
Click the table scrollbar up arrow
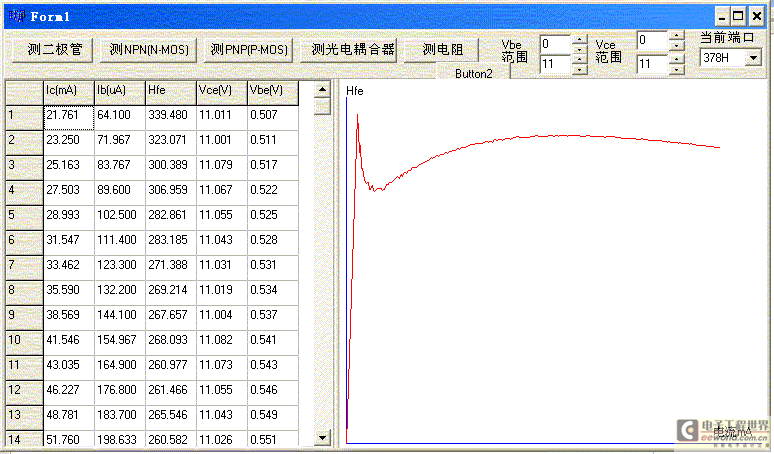(322, 89)
